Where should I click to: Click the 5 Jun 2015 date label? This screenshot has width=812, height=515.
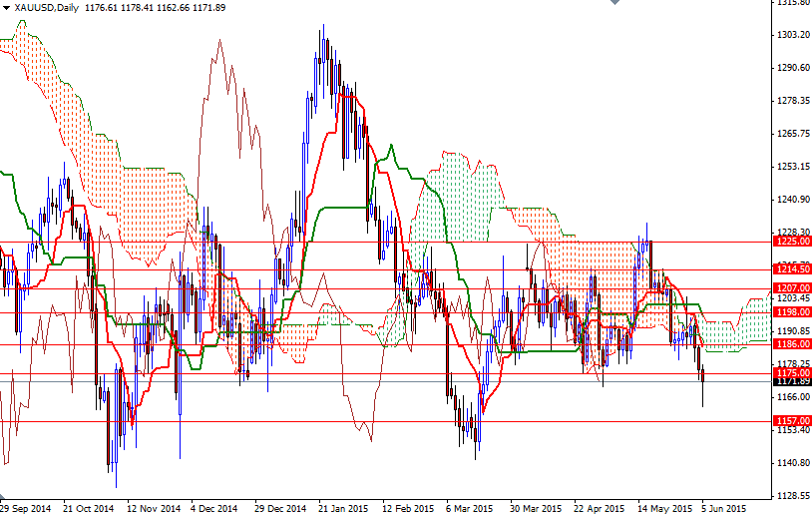723,507
